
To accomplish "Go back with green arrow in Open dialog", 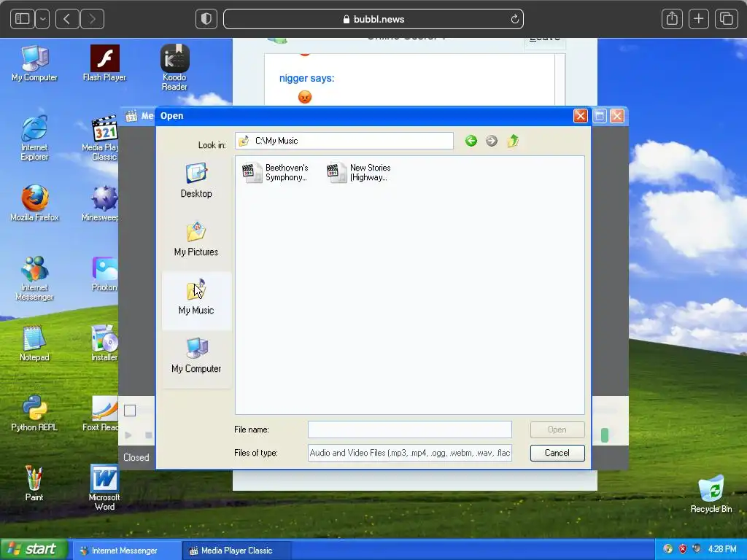I will pos(471,141).
